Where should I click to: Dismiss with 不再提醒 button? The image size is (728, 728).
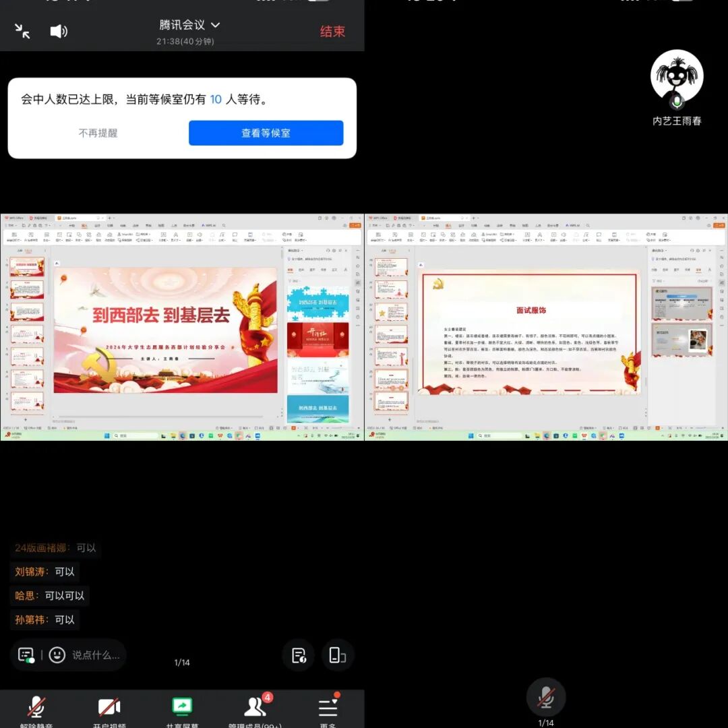tap(98, 133)
